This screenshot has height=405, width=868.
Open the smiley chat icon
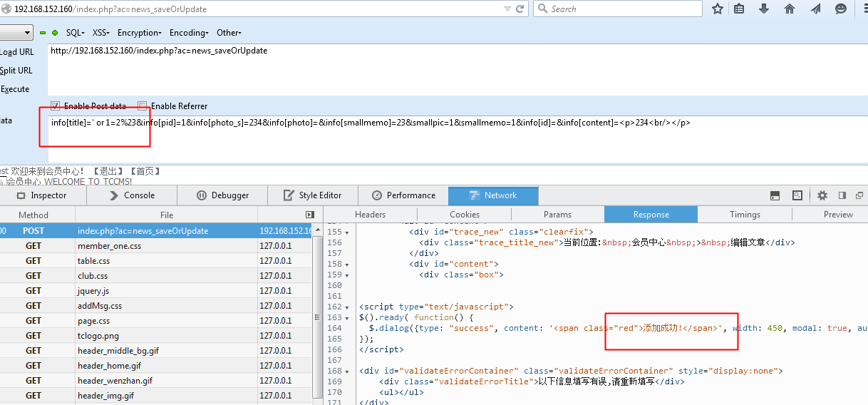[841, 9]
